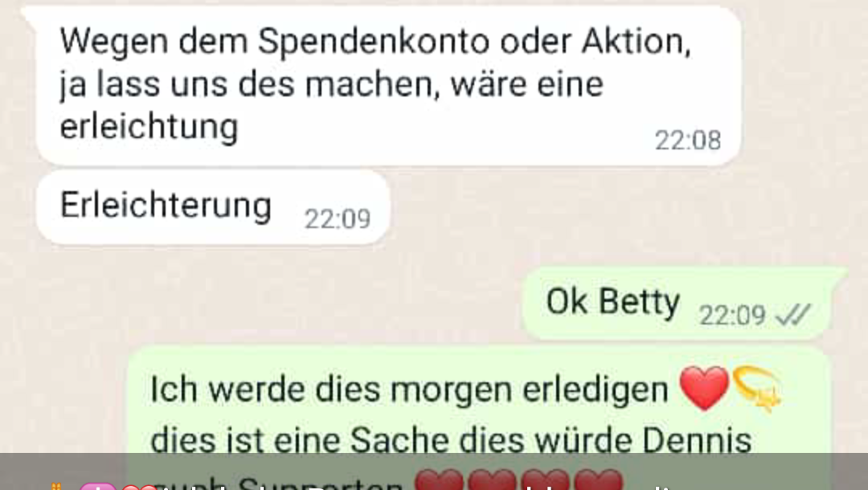Click the name Betty in the outgoing reply
868x490 pixels.
(640, 303)
